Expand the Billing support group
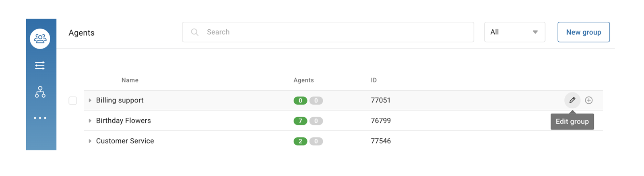644x176 pixels. 90,100
